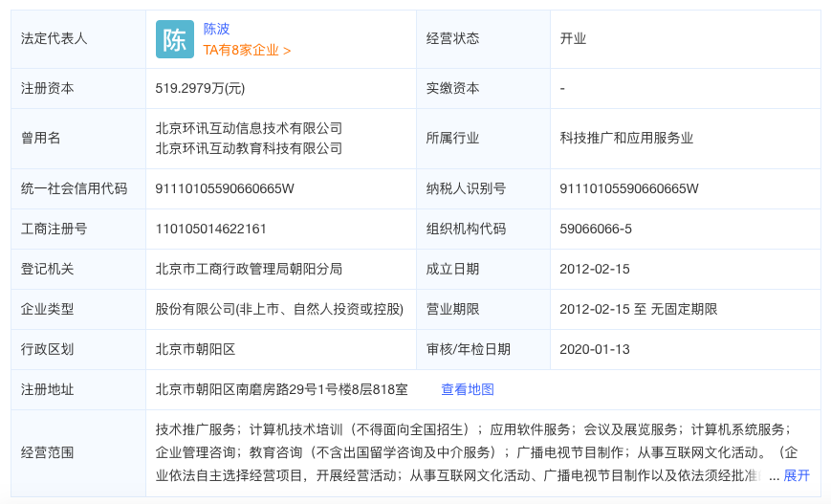
Task: Click the 注册地址 label
Action: tap(47, 389)
